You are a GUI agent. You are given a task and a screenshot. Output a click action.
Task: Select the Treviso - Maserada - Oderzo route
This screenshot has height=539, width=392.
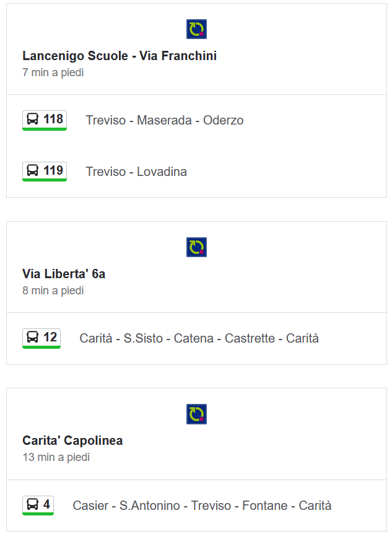pyautogui.click(x=165, y=120)
